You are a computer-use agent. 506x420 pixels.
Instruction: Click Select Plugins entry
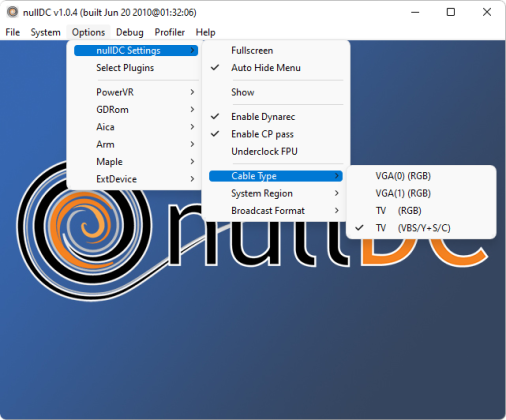[x=136, y=68]
